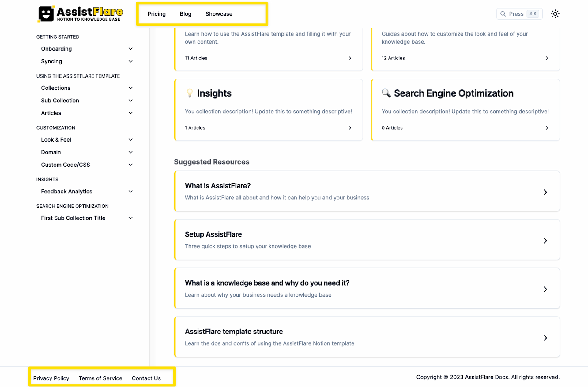Open Blog navigation menu item
The image size is (588, 387).
tap(185, 13)
